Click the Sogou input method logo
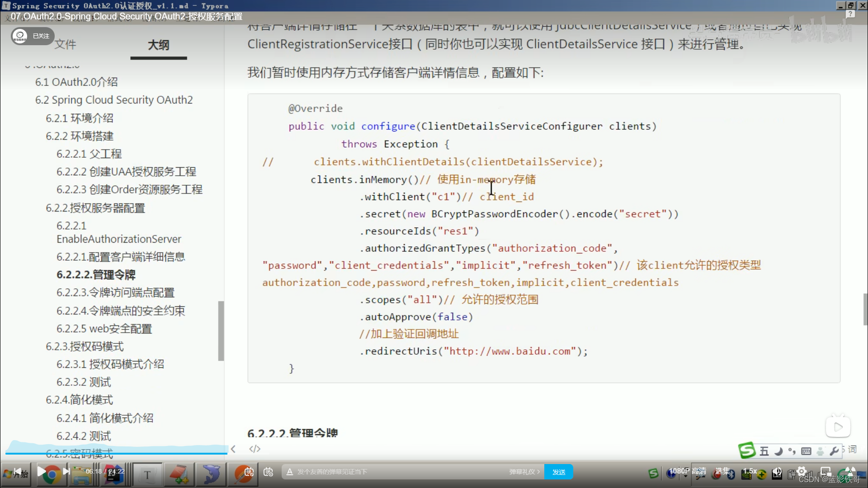 747,450
